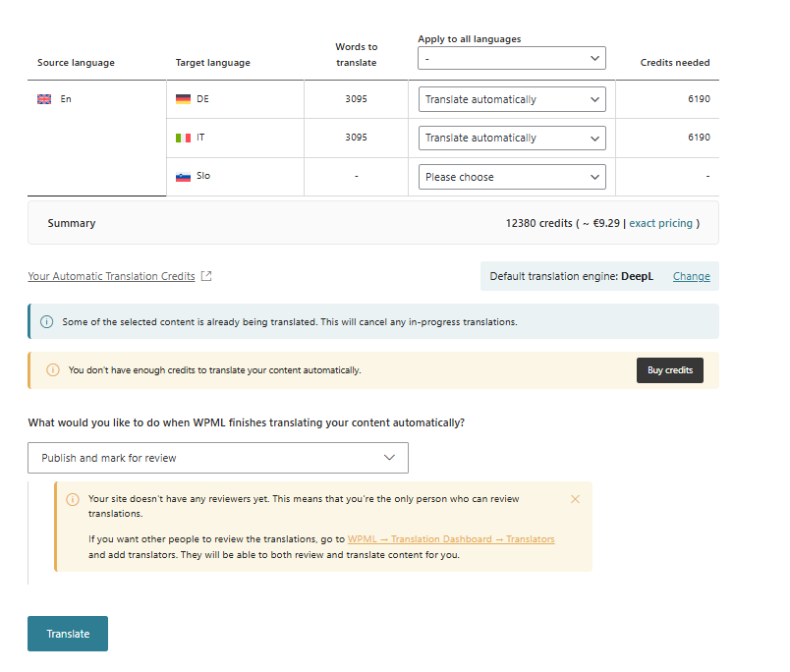The height and width of the screenshot is (672, 790).
Task: Open the IT Translate automatically dropdown
Action: (x=512, y=138)
